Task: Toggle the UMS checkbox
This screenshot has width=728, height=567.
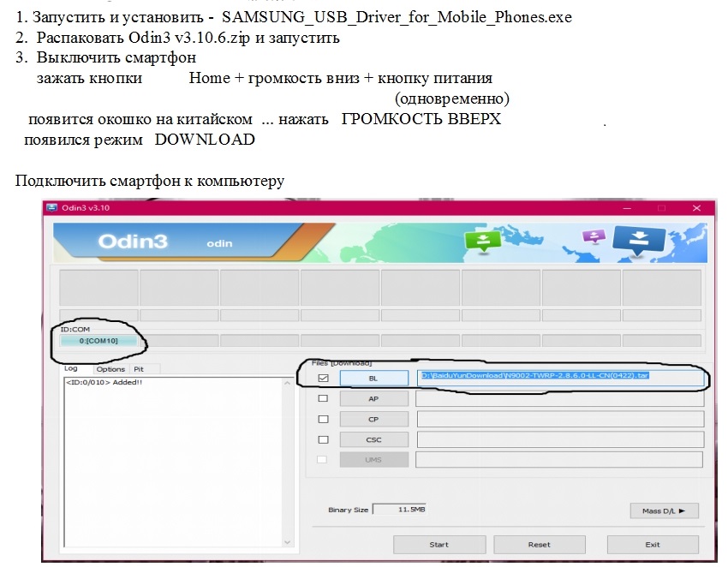Action: [322, 459]
